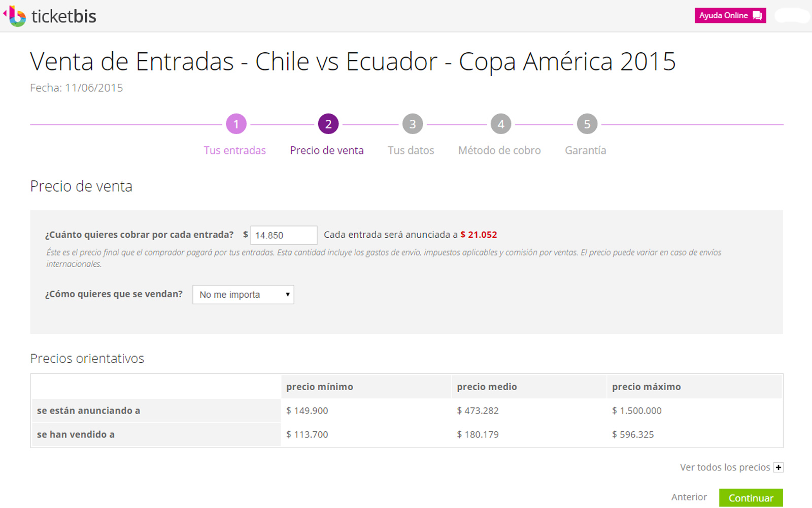Click the ticketbis brand name text
812x508 pixels.
click(64, 17)
